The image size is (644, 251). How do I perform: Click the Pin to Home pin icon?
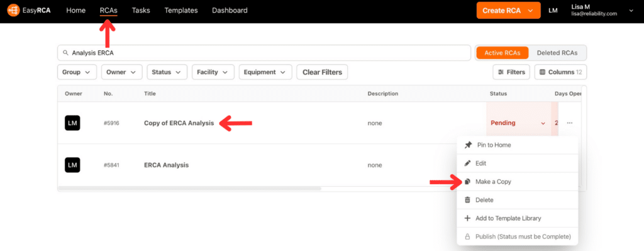(x=468, y=145)
